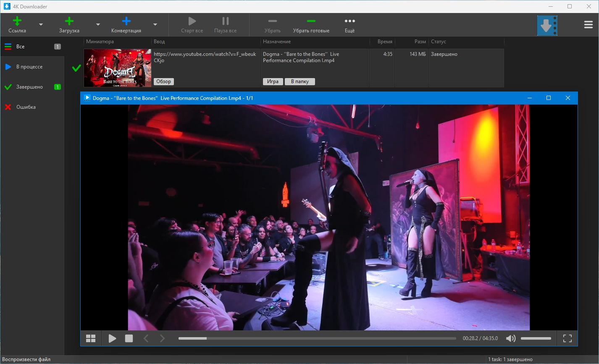This screenshot has height=364, width=599.
Task: Open the Ещё three-dots menu
Action: pos(349,21)
